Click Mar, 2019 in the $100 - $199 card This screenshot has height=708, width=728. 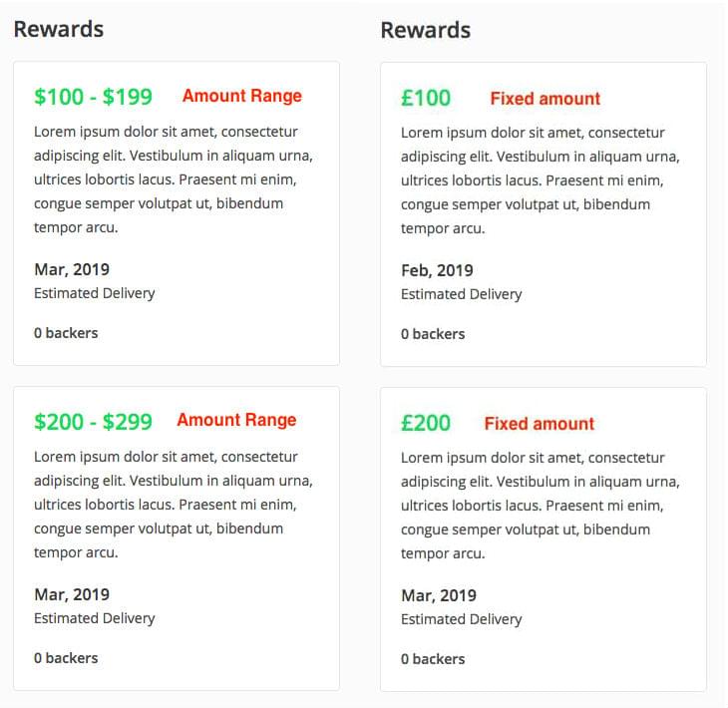72,269
